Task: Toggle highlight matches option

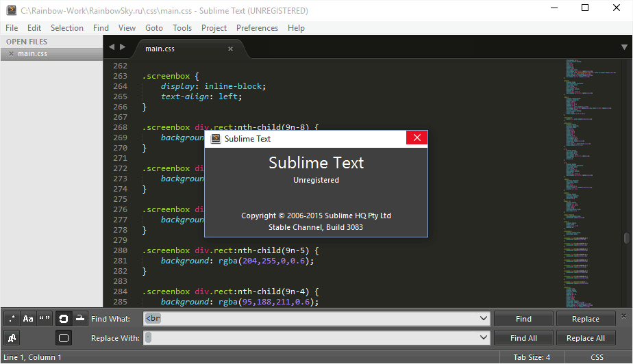Action: 64,338
